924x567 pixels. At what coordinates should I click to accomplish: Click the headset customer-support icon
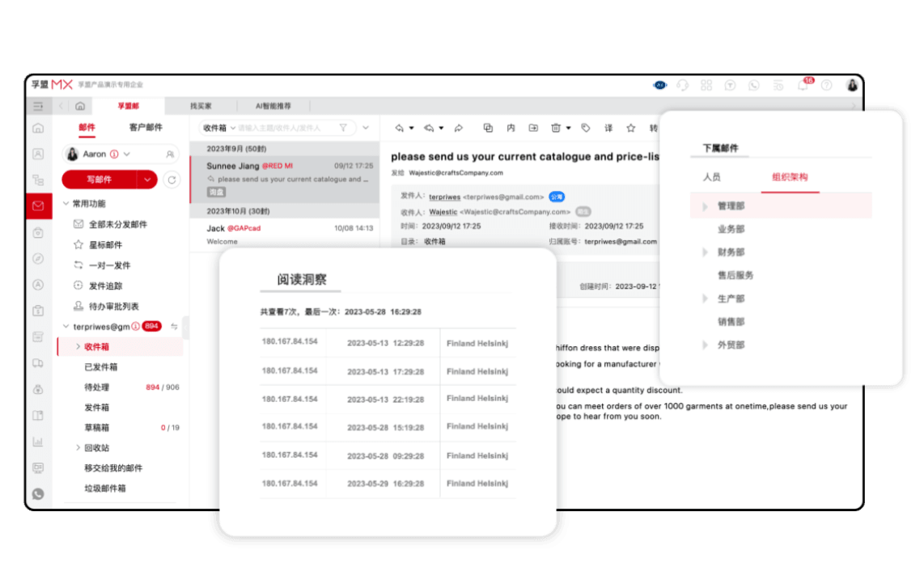684,84
